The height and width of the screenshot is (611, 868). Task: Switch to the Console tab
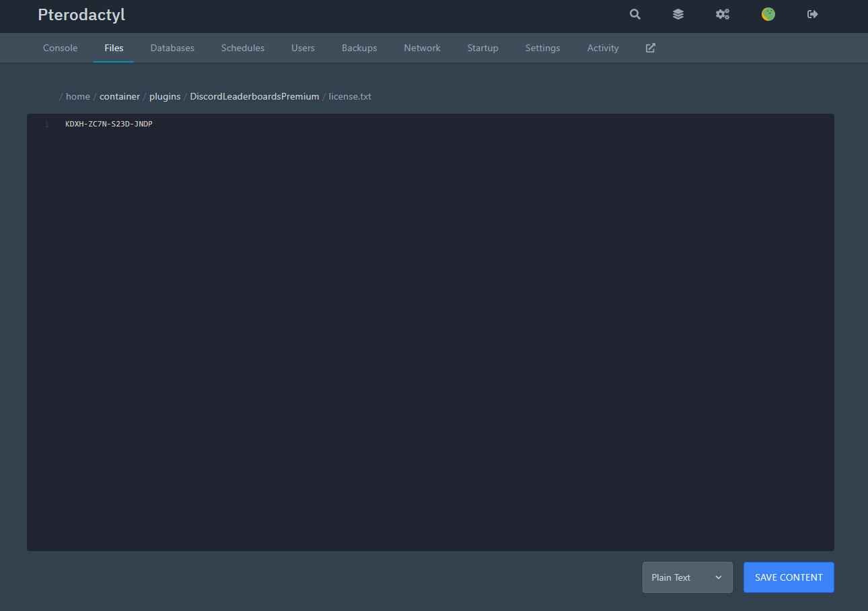point(60,48)
